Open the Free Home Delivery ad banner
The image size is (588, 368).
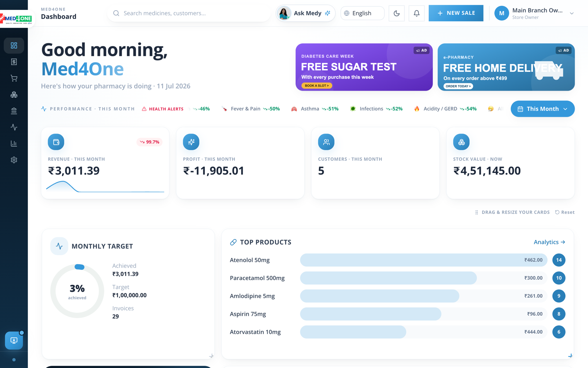click(506, 67)
